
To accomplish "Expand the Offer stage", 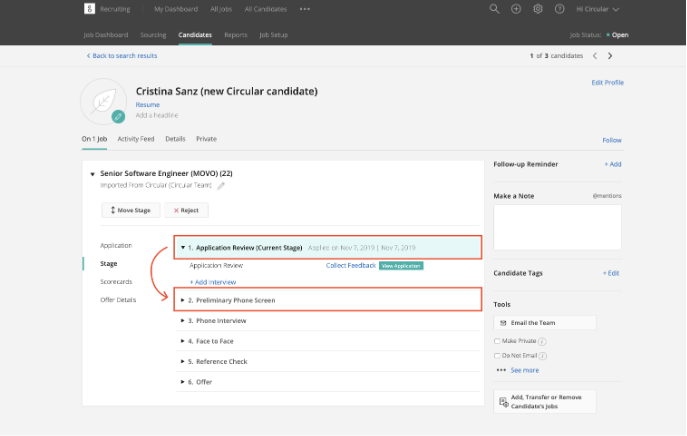I will tap(183, 382).
